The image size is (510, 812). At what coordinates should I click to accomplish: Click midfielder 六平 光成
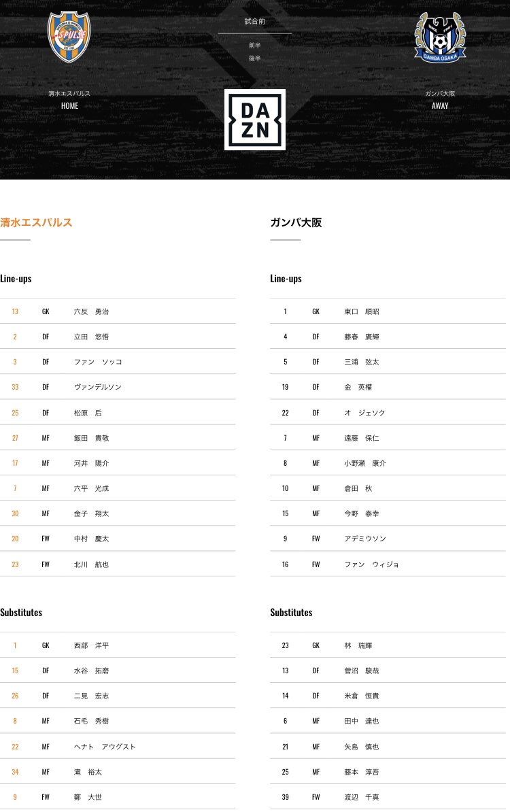pos(91,488)
